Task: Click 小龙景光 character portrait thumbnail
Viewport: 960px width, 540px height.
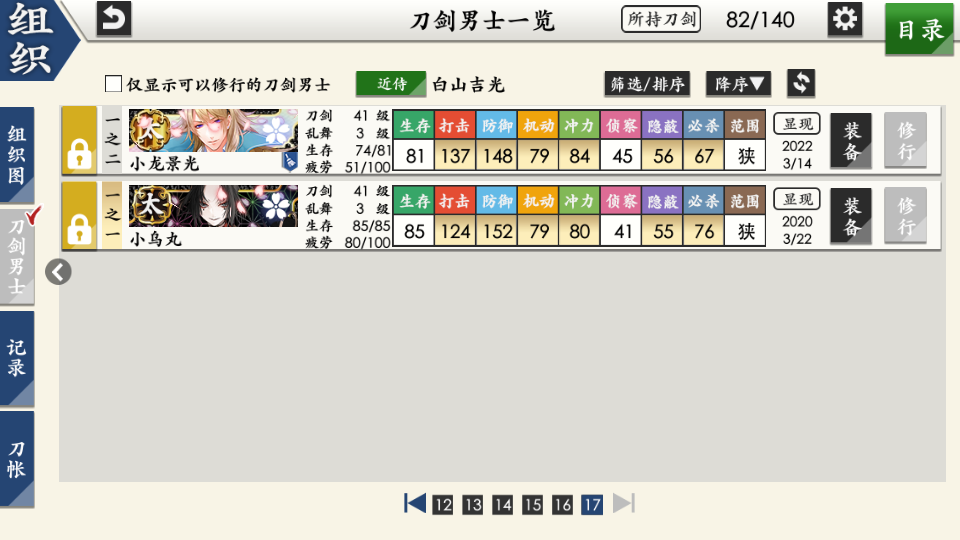Action: click(x=213, y=132)
